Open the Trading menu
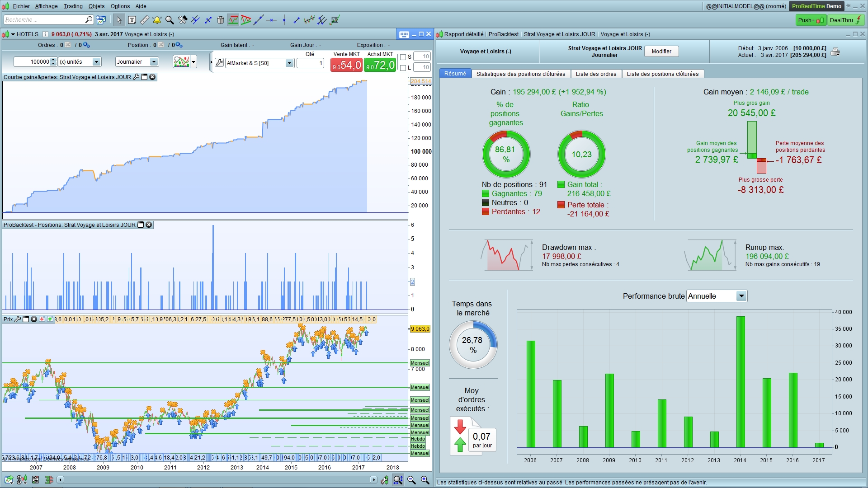 coord(73,6)
